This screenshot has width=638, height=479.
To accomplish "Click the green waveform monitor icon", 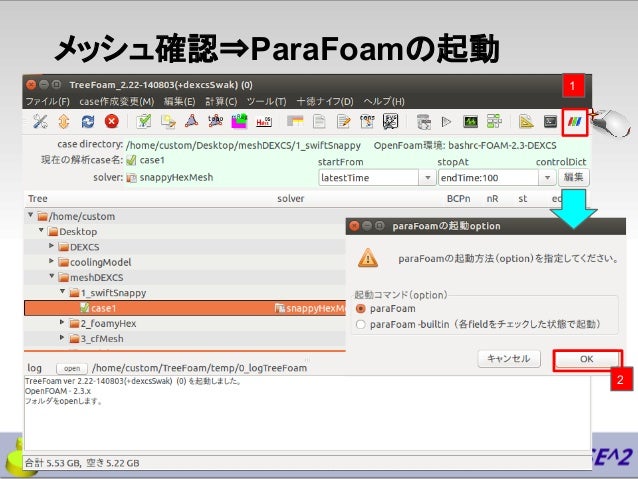I will pyautogui.click(x=470, y=121).
